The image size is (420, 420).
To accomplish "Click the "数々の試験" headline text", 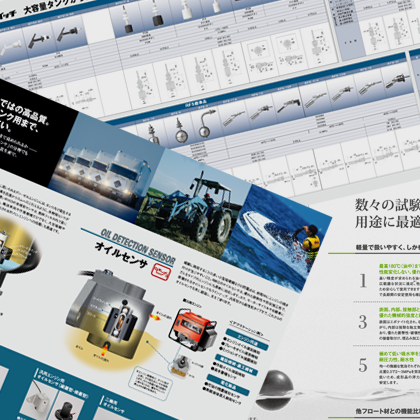I will click(387, 204).
